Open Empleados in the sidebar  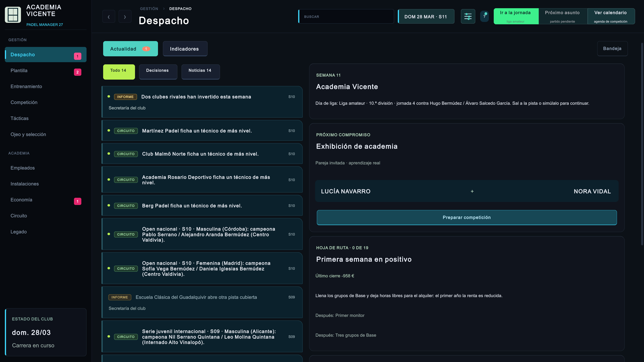tap(46, 168)
